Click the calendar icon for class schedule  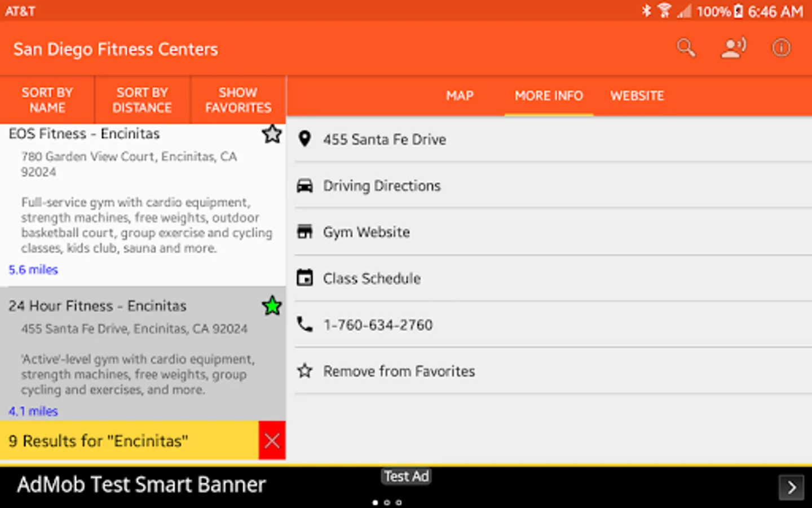tap(304, 278)
